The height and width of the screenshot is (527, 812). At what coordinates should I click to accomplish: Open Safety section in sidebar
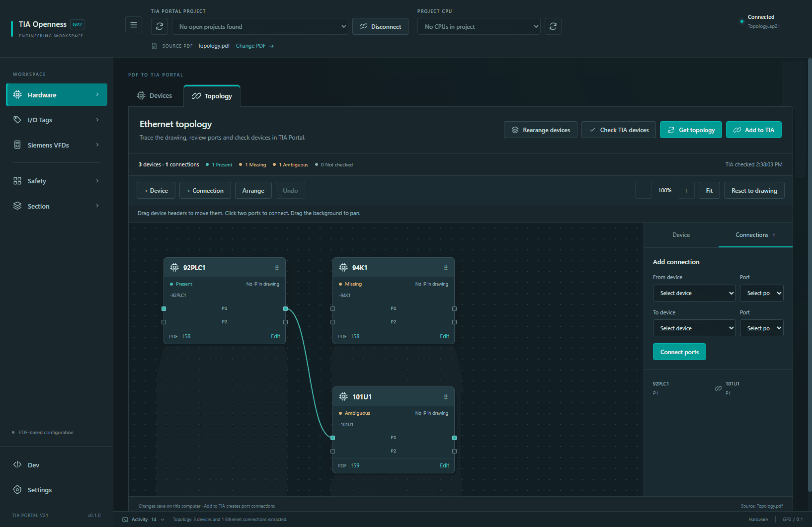(57, 181)
